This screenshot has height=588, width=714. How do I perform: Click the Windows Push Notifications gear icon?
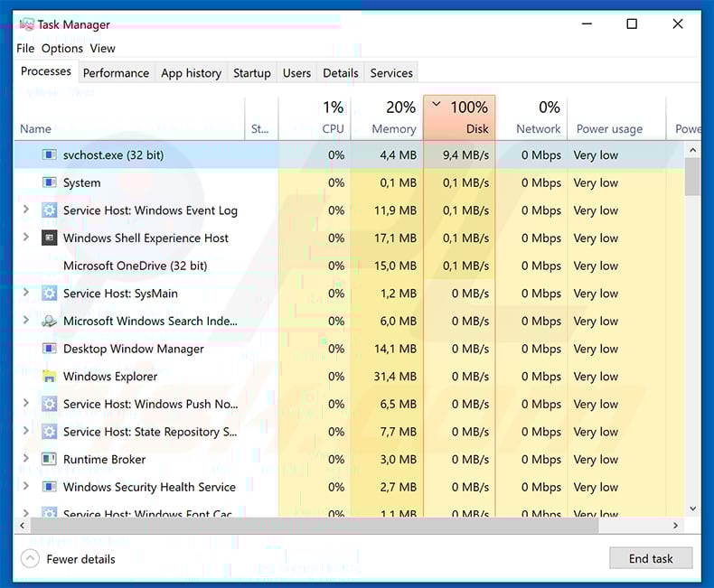click(49, 404)
